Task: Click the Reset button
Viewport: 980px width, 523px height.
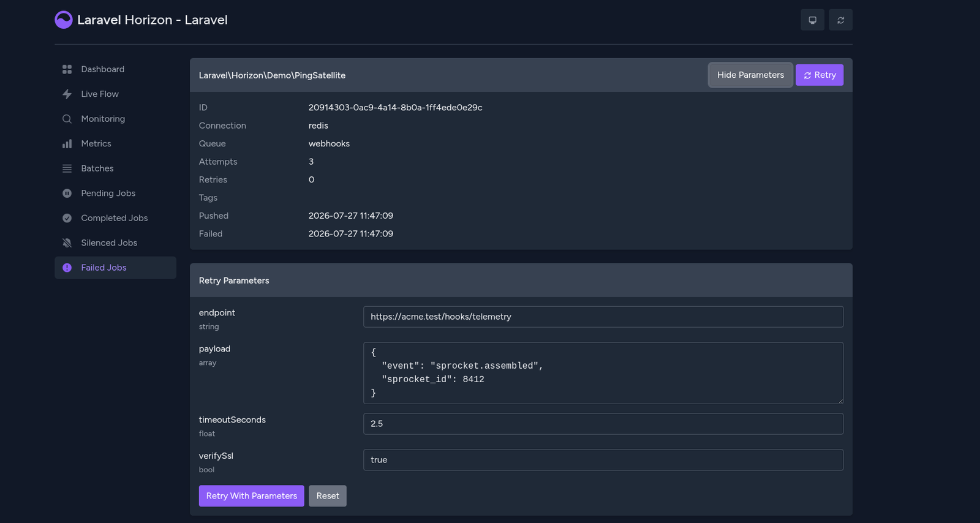Action: 328,496
